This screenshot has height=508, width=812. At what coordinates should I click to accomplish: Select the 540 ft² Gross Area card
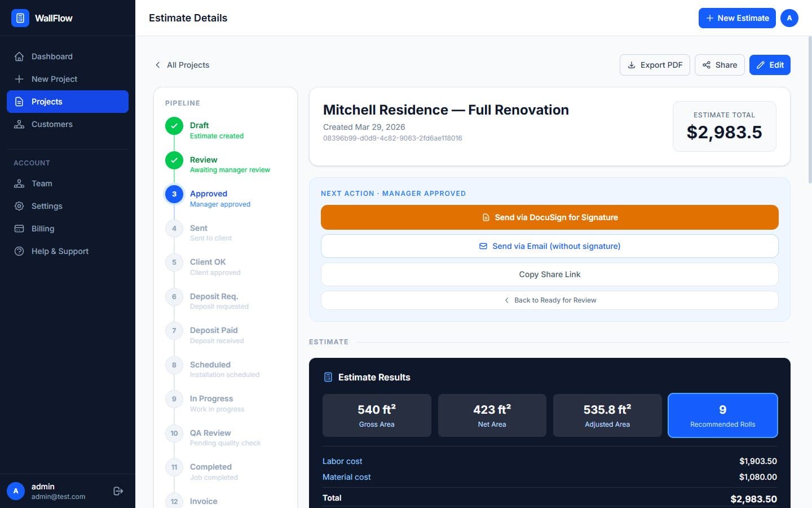(377, 415)
